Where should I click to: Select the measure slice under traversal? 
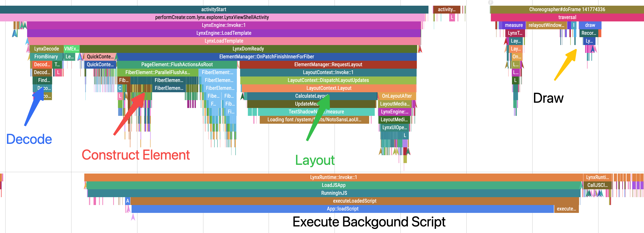pos(514,25)
